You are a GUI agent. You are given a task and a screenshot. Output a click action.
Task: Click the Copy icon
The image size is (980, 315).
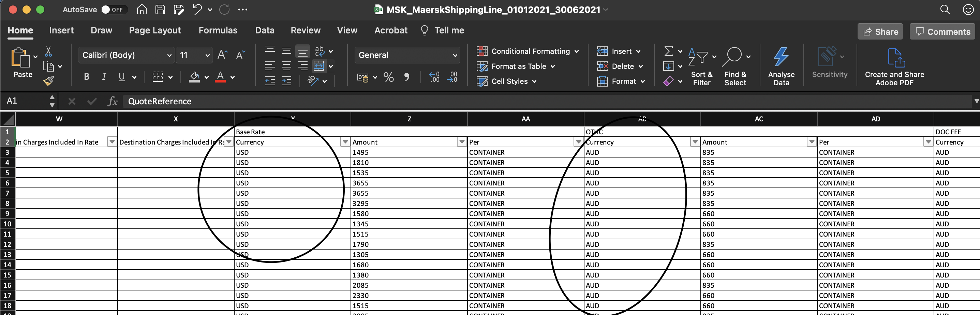coord(48,66)
